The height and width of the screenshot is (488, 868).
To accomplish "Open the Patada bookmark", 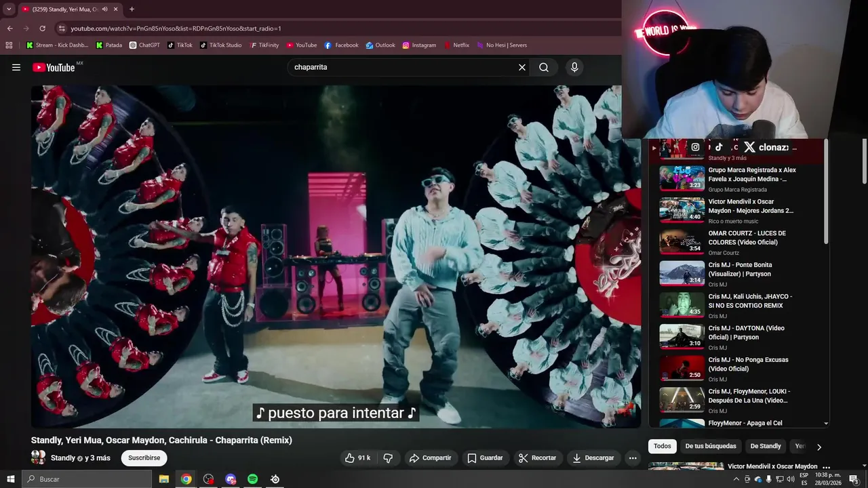I will [x=109, y=45].
